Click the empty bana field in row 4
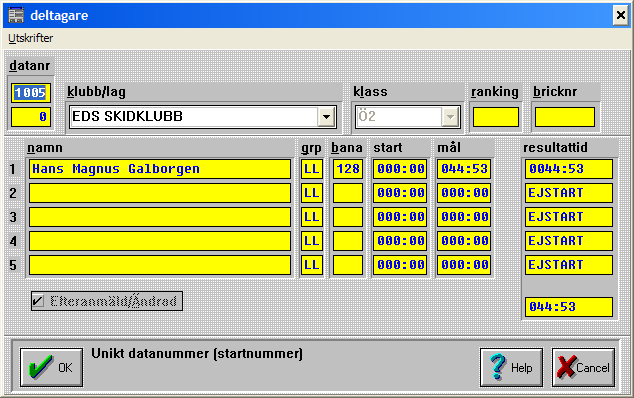 [x=348, y=241]
